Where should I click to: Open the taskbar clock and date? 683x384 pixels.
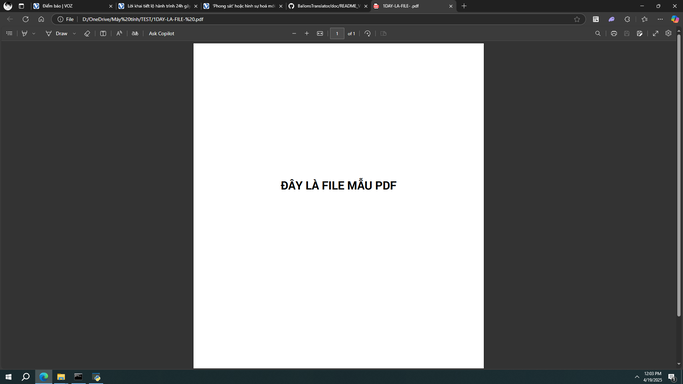[x=653, y=377]
